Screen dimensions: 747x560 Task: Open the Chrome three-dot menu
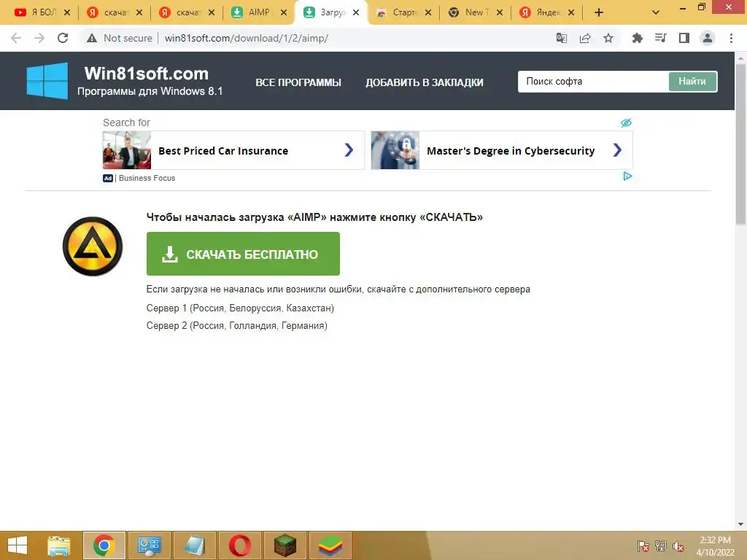tap(731, 38)
